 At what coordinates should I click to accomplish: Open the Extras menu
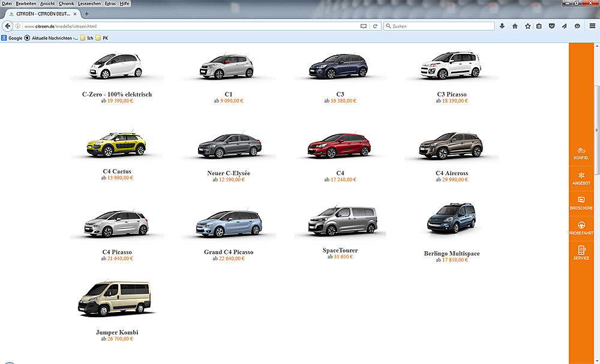click(x=110, y=4)
